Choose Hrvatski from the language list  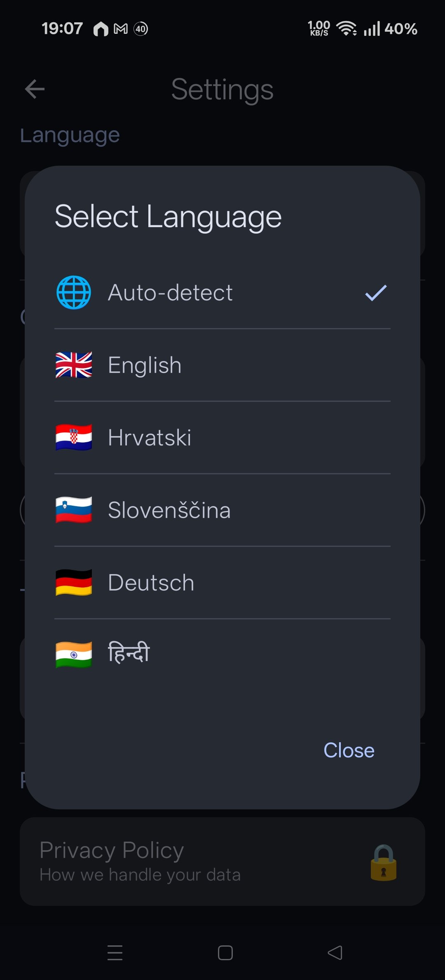pyautogui.click(x=150, y=438)
